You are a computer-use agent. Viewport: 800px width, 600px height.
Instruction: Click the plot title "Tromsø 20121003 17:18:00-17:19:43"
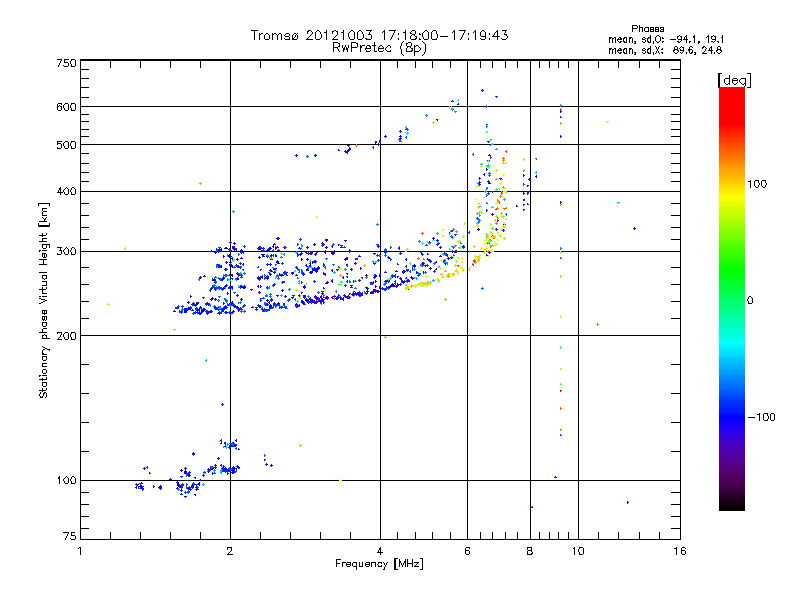pos(380,35)
